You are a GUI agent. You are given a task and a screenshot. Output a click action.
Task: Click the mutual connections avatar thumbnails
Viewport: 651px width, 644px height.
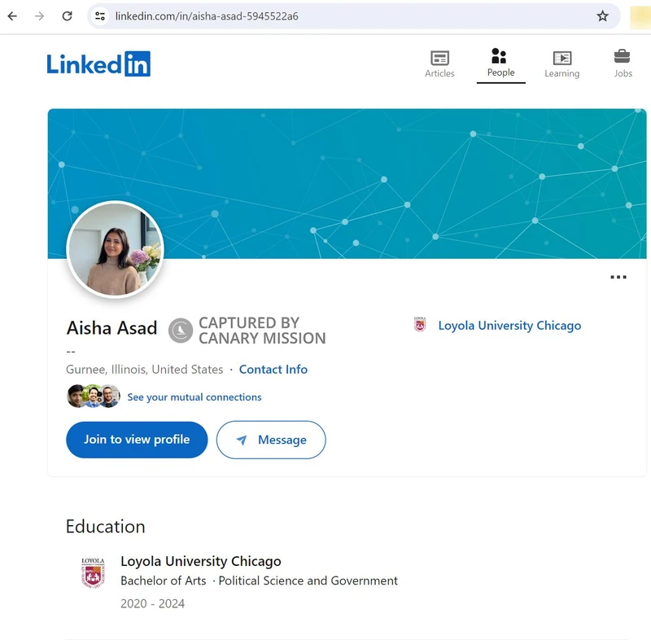(92, 396)
